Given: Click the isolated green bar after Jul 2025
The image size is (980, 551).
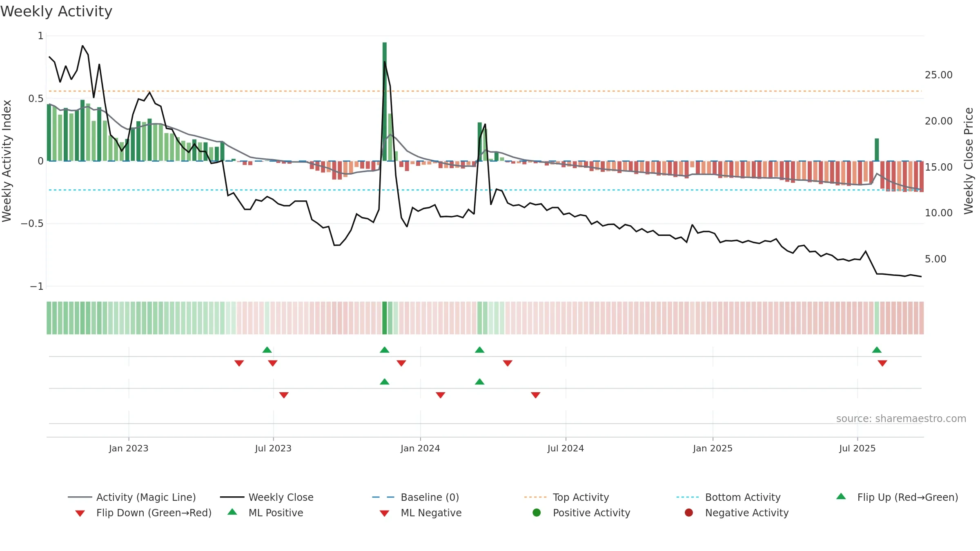Looking at the screenshot, I should coord(877,150).
